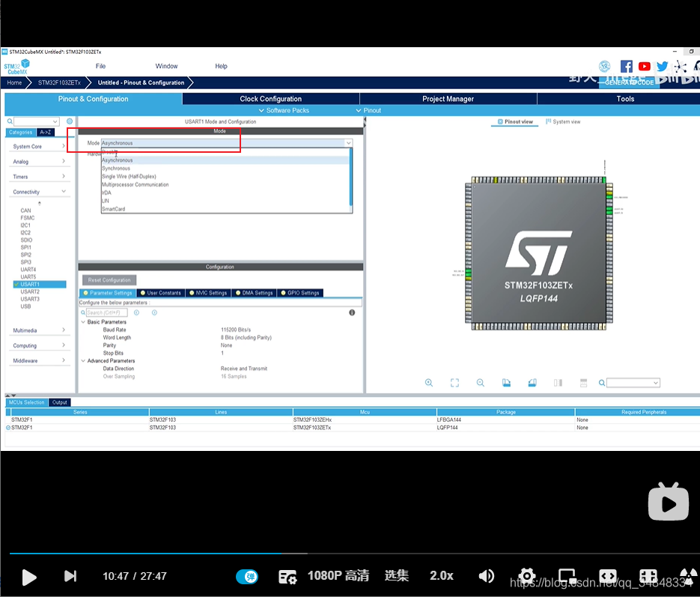Open the File menu

click(100, 66)
